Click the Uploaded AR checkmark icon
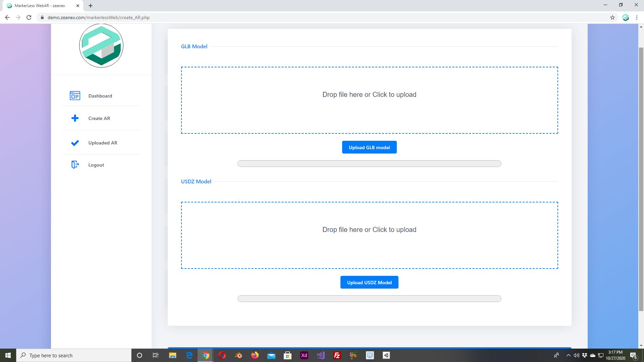The image size is (644, 362). (x=75, y=143)
